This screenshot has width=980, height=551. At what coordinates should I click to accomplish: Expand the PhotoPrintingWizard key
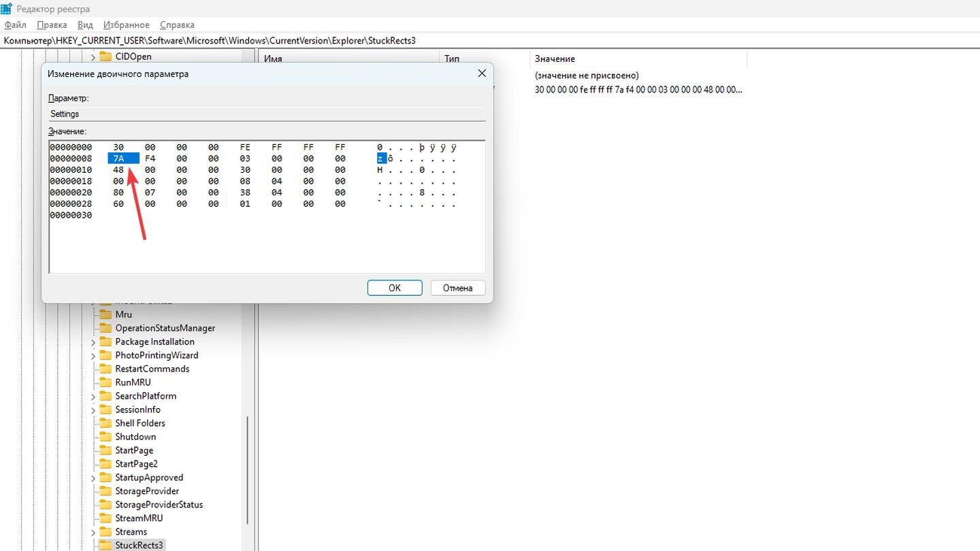[93, 355]
